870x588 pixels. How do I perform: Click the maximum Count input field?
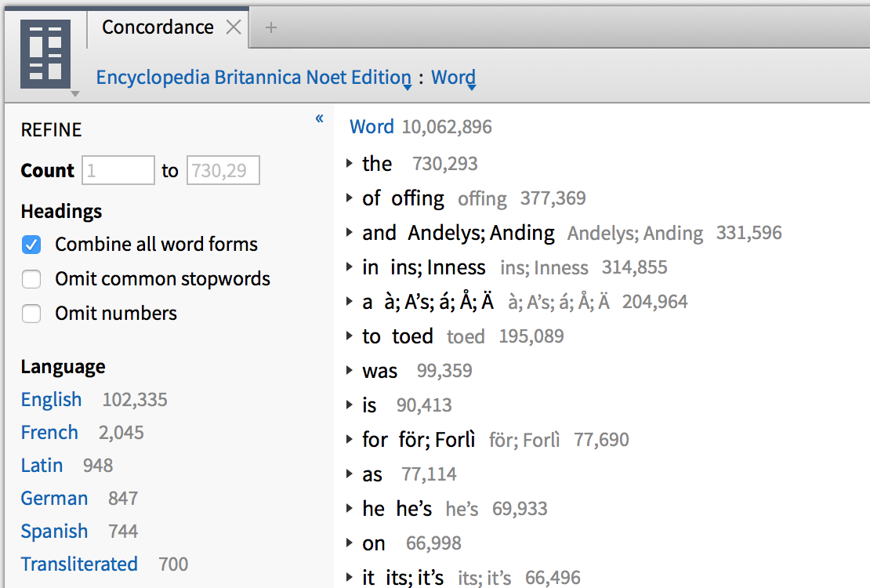point(223,170)
